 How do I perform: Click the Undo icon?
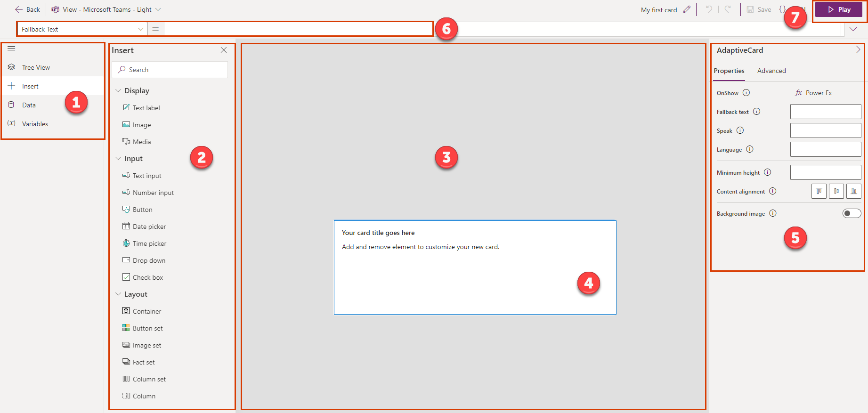[x=709, y=9]
